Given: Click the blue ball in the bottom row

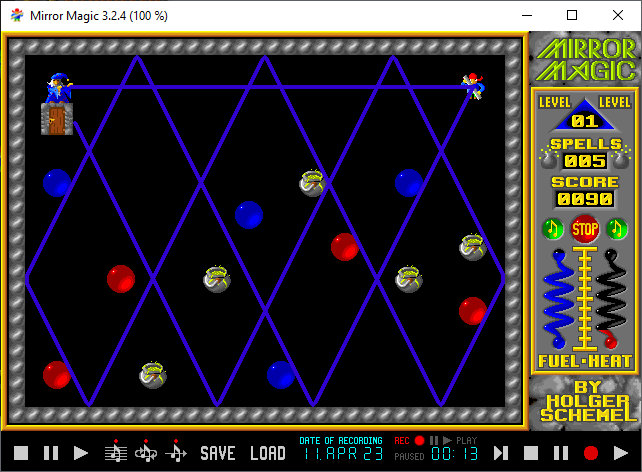Looking at the screenshot, I should click(280, 375).
